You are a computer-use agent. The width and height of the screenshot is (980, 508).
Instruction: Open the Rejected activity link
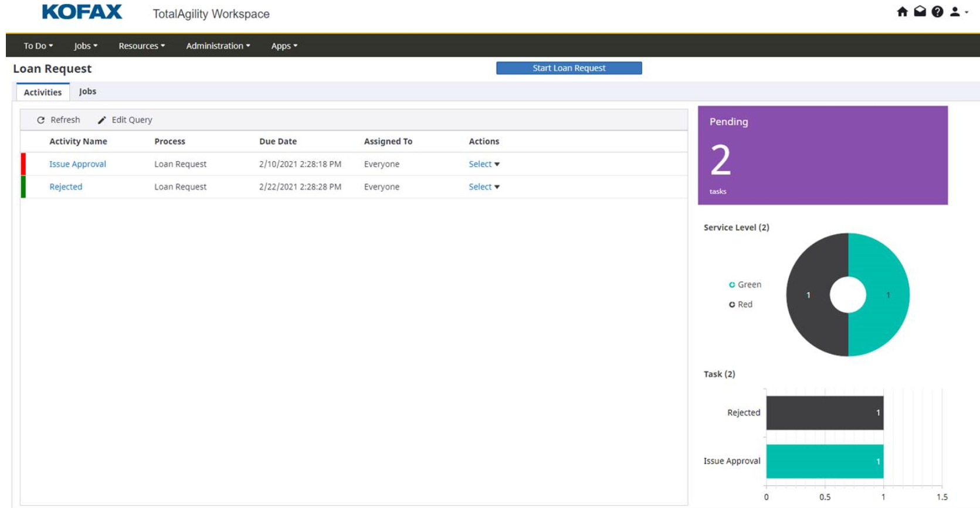(66, 187)
